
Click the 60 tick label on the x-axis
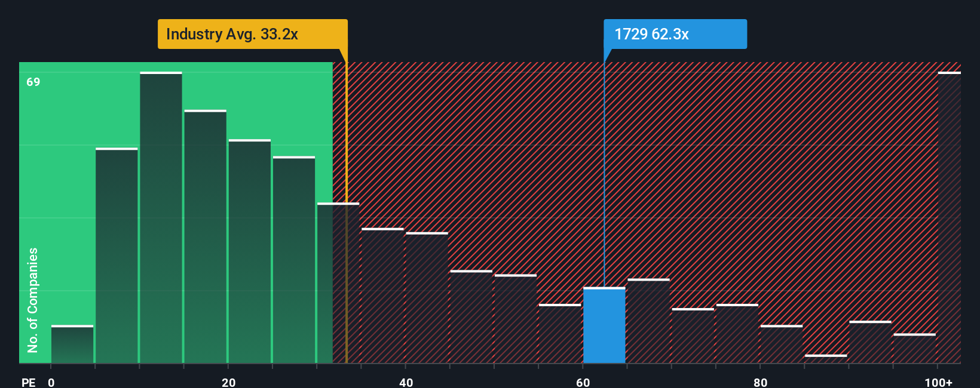(x=583, y=382)
